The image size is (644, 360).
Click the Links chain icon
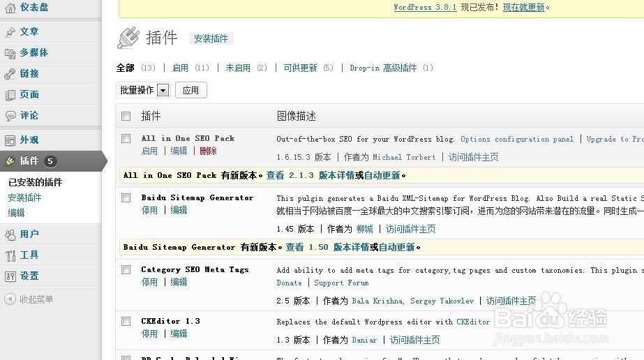(10, 74)
